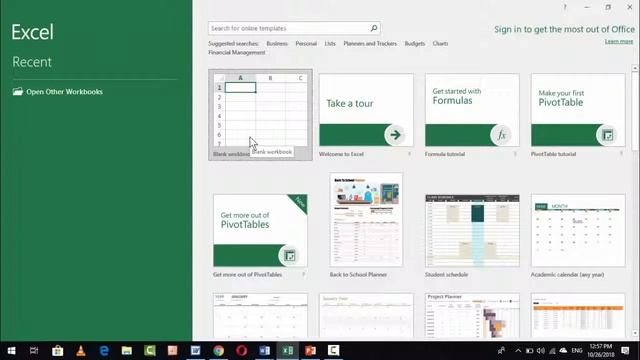Click the template list scroll down arrow

tap(635, 333)
